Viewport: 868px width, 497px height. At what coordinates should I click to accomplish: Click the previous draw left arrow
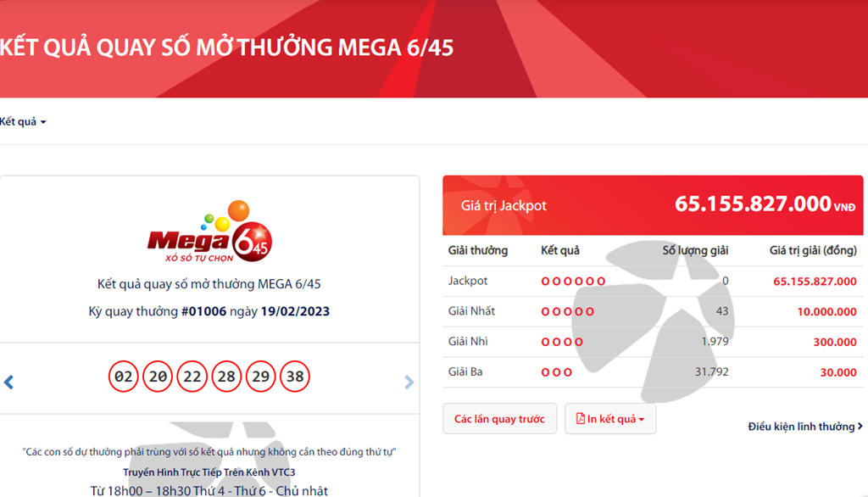pos(8,382)
